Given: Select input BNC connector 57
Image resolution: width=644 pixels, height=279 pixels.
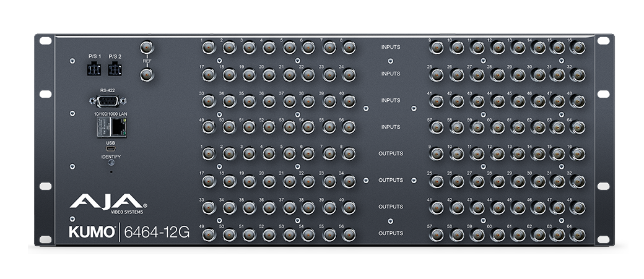Looking at the screenshot, I should 437,127.
